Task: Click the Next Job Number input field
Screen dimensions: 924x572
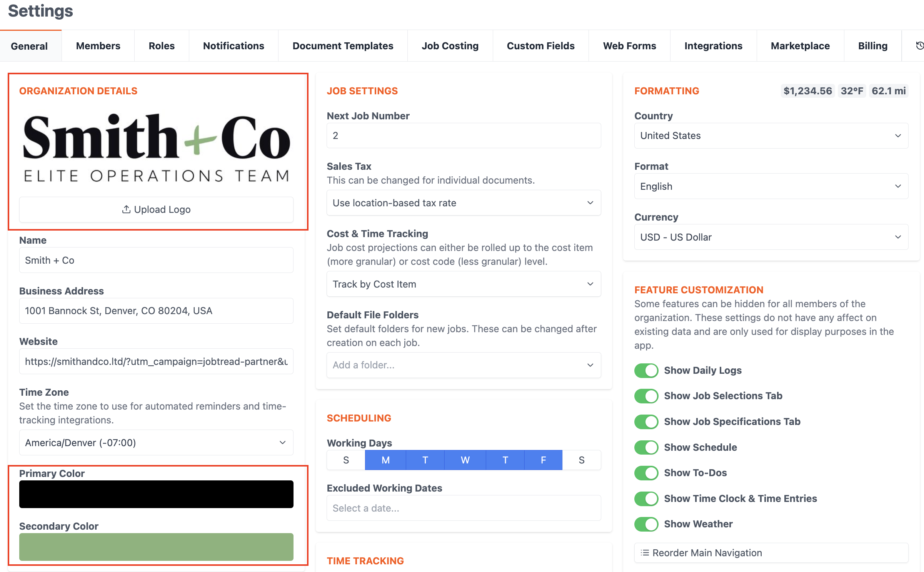Action: 464,135
